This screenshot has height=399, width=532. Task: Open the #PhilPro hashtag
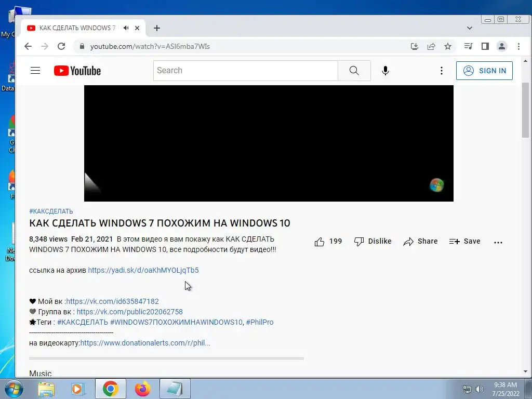(260, 322)
